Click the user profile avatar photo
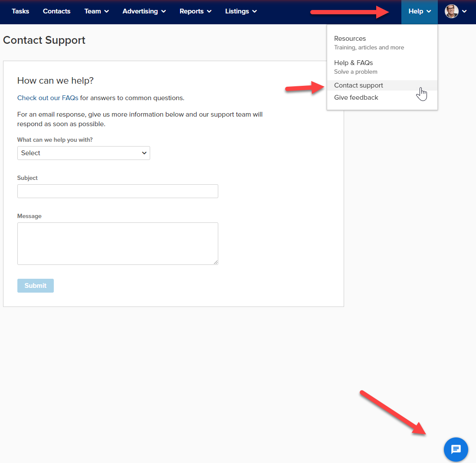This screenshot has width=476, height=463. [x=451, y=11]
